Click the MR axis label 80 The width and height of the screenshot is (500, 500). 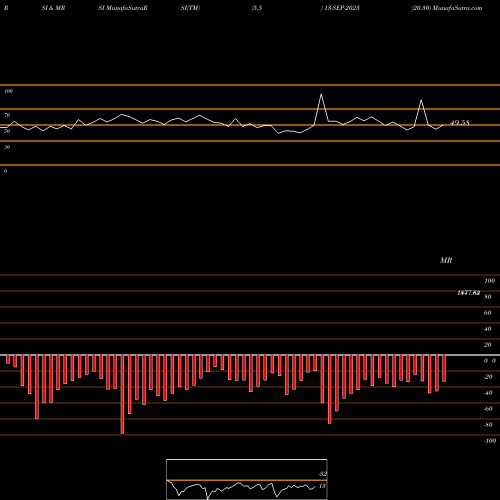pos(488,297)
